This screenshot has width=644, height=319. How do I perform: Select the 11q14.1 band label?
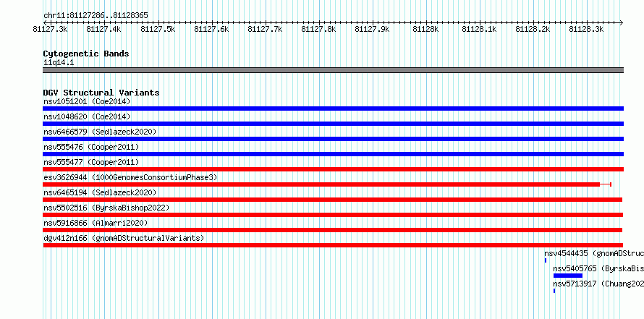[x=59, y=63]
